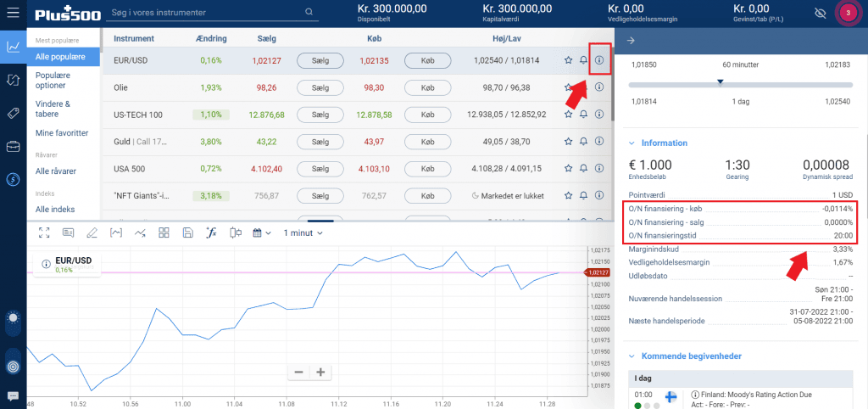The width and height of the screenshot is (868, 409).
Task: Expand chart to fullscreen
Action: click(43, 233)
